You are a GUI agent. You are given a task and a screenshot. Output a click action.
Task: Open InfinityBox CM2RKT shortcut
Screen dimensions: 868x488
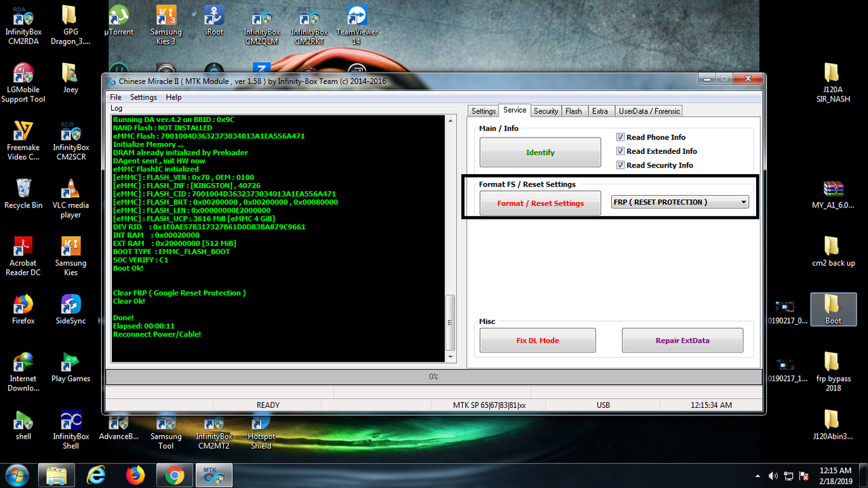(309, 24)
